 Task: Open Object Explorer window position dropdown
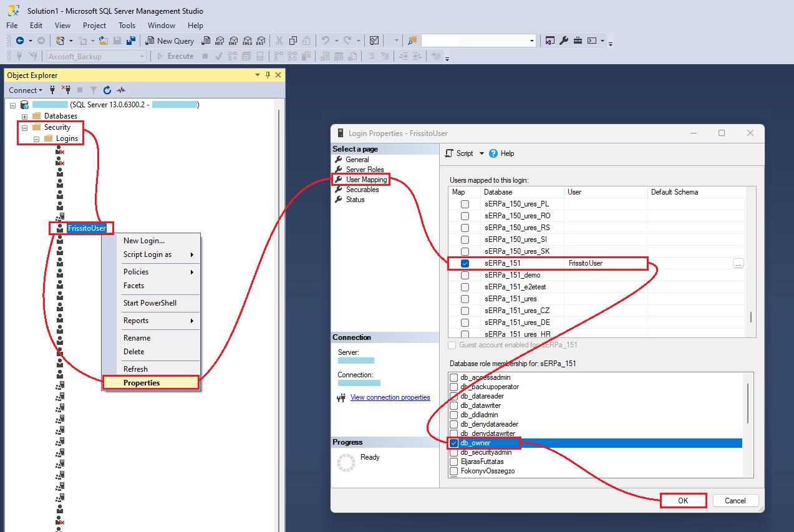[x=258, y=75]
